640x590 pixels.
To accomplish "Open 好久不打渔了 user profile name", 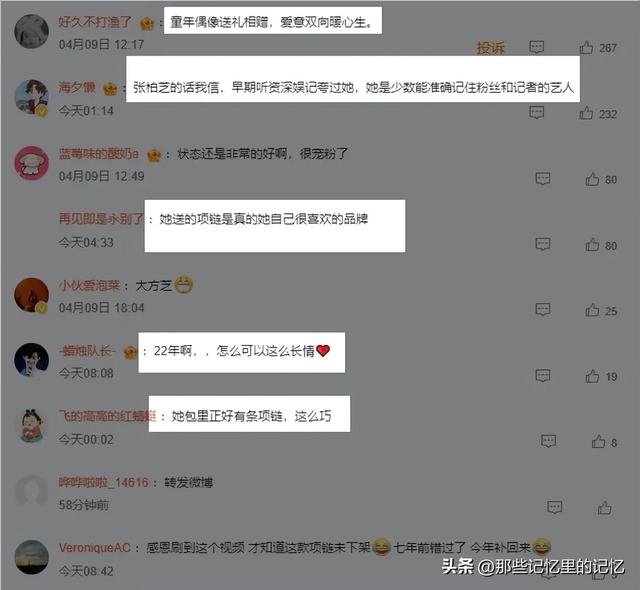I will click(95, 22).
